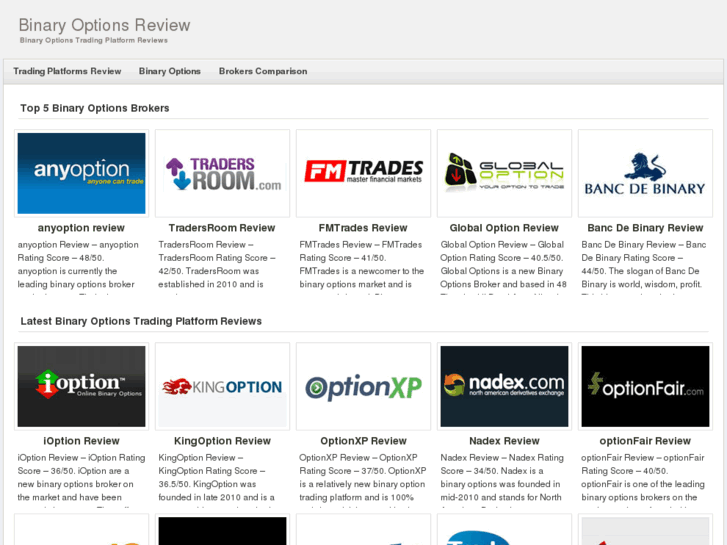The image size is (727, 545).
Task: Click the 'Top 5 Binary Options Brokers' heading
Action: click(95, 108)
